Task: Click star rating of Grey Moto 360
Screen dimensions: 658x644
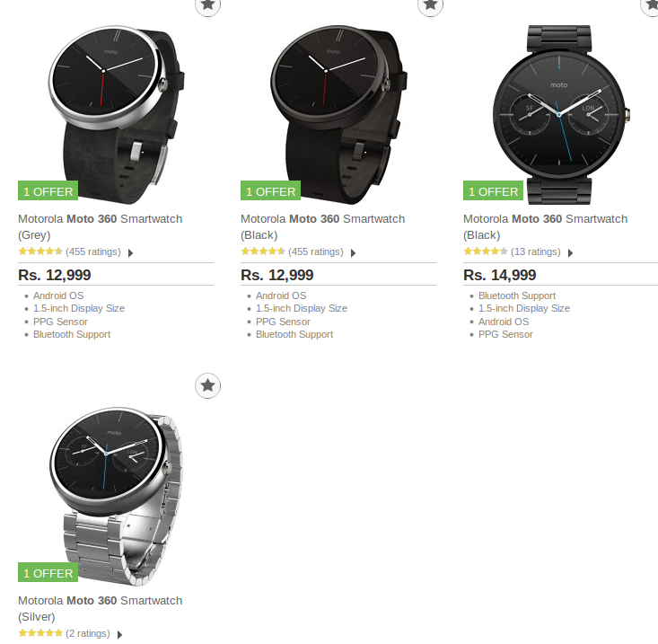Action: (x=40, y=251)
